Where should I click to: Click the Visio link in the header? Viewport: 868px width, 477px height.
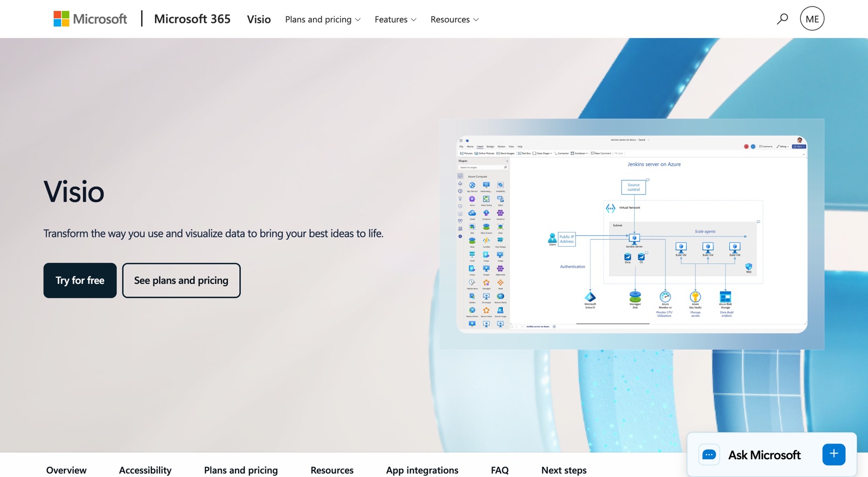click(x=259, y=20)
